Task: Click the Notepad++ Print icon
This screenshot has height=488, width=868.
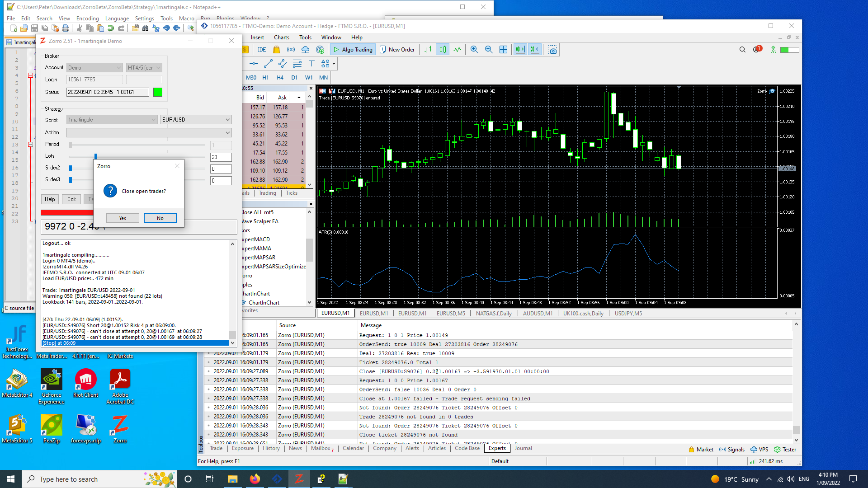Action: (66, 28)
